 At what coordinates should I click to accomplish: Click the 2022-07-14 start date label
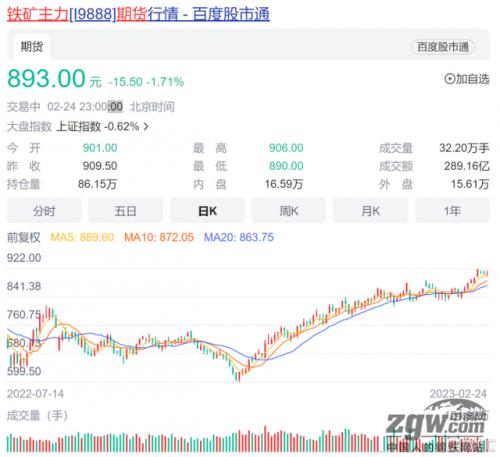pyautogui.click(x=35, y=394)
